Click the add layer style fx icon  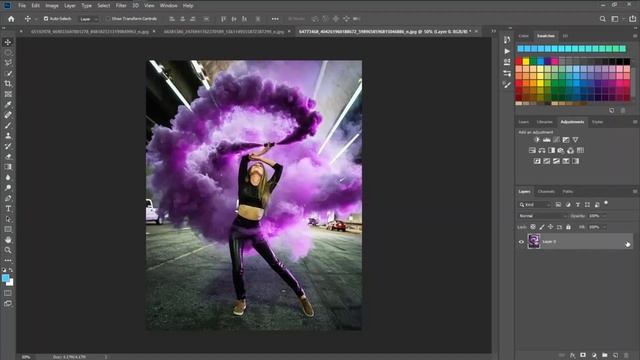[x=572, y=356]
